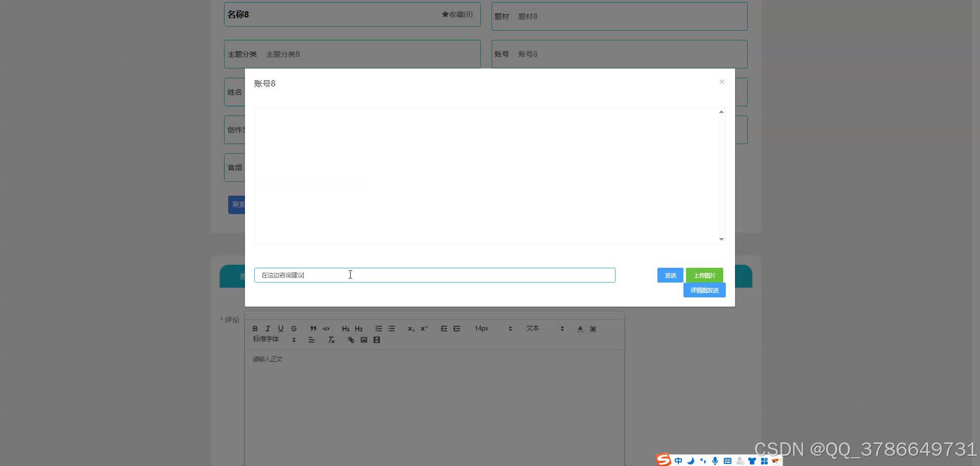Apply superscript formatting
The width and height of the screenshot is (980, 466).
pos(424,329)
